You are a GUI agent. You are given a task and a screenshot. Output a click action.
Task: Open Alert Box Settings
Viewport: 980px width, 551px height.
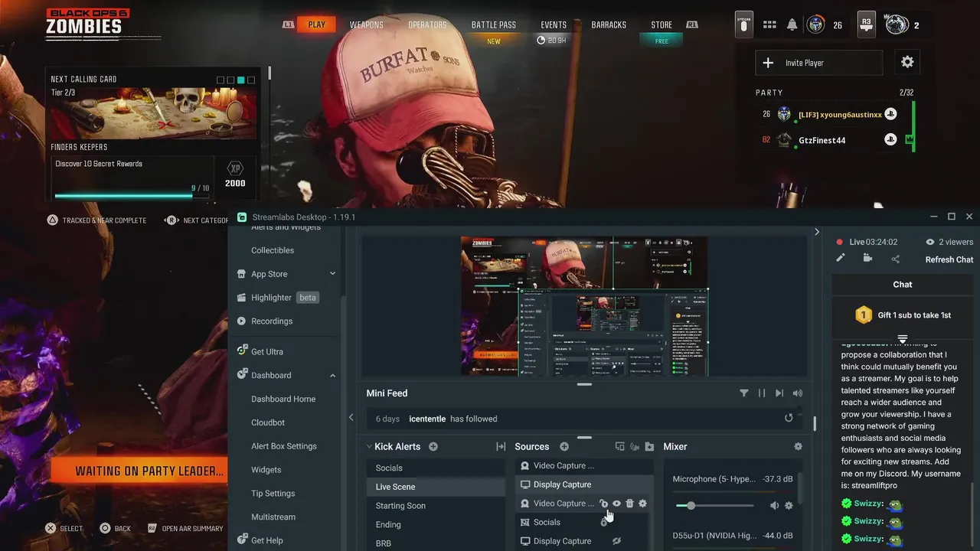click(x=284, y=446)
